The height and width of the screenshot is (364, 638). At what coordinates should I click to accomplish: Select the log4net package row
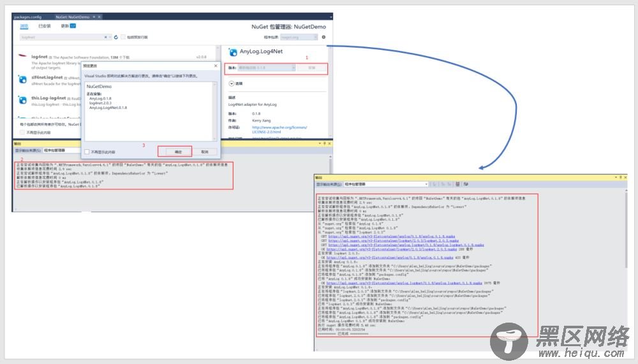[x=116, y=62]
